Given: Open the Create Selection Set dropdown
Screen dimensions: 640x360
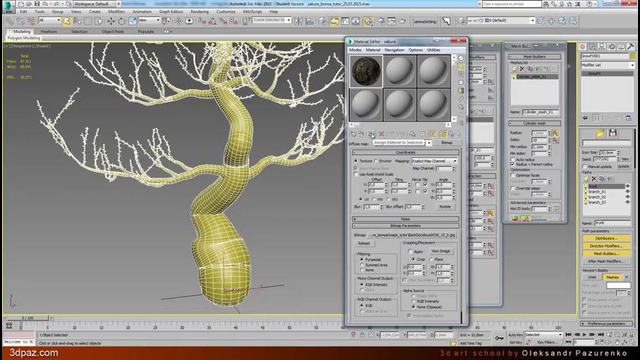Looking at the screenshot, I should (271, 20).
